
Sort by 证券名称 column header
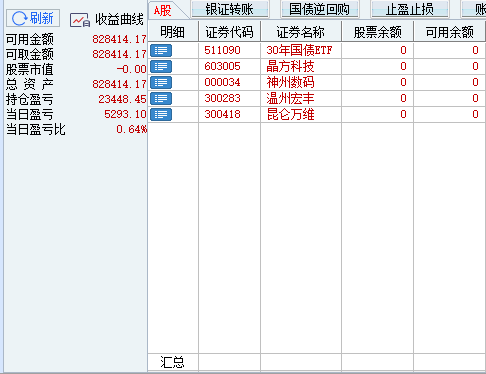(301, 32)
